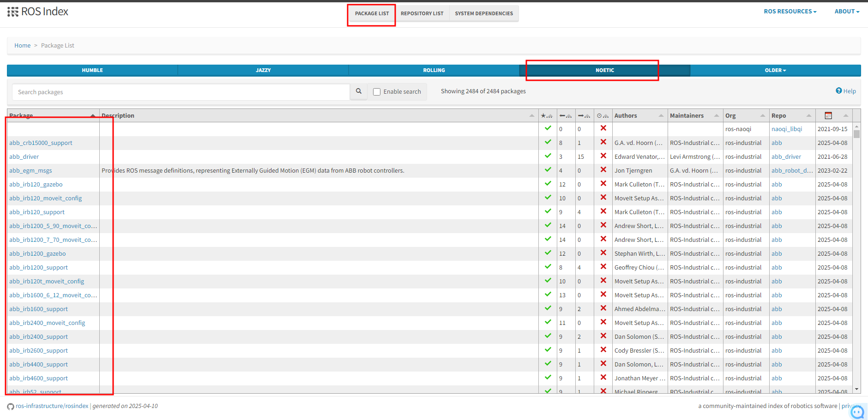Select the Jazzy distro tab
The image size is (868, 420).
[263, 70]
